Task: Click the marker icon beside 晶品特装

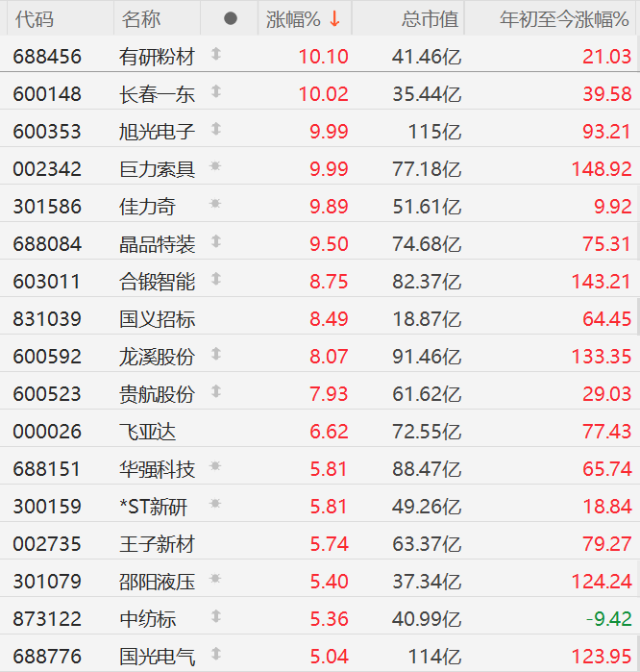Action: click(x=216, y=241)
